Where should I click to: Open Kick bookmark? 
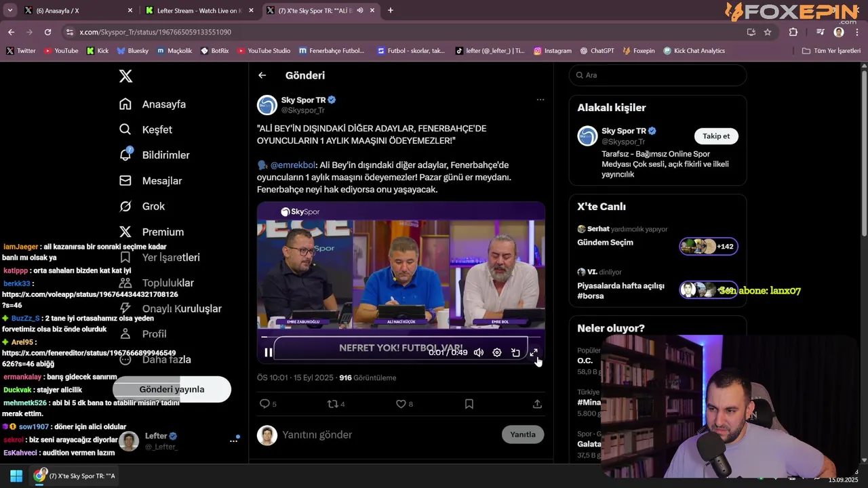(x=98, y=51)
